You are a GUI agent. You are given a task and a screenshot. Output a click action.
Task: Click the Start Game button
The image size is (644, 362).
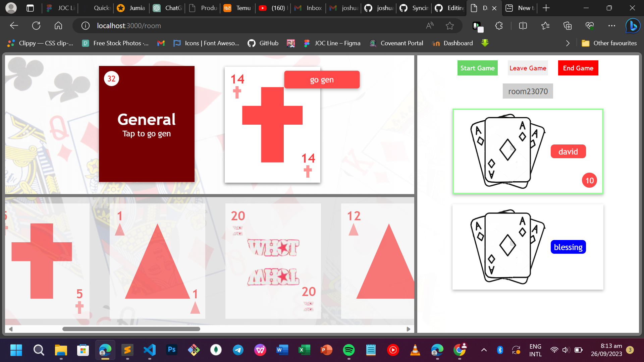click(x=477, y=68)
